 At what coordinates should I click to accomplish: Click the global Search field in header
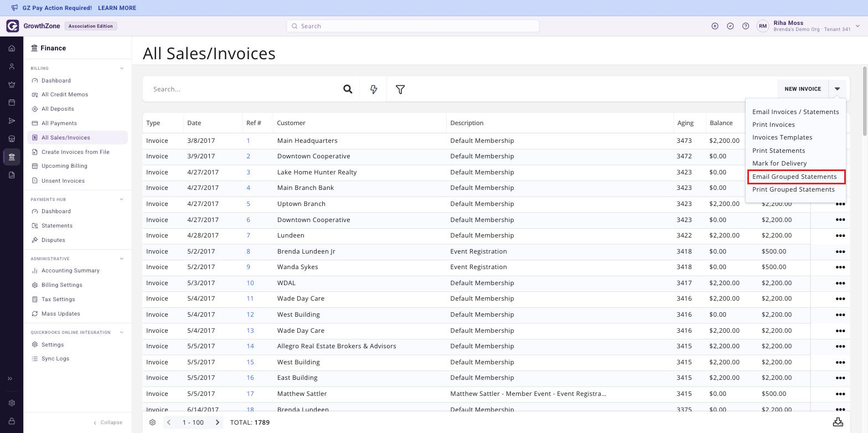[413, 26]
